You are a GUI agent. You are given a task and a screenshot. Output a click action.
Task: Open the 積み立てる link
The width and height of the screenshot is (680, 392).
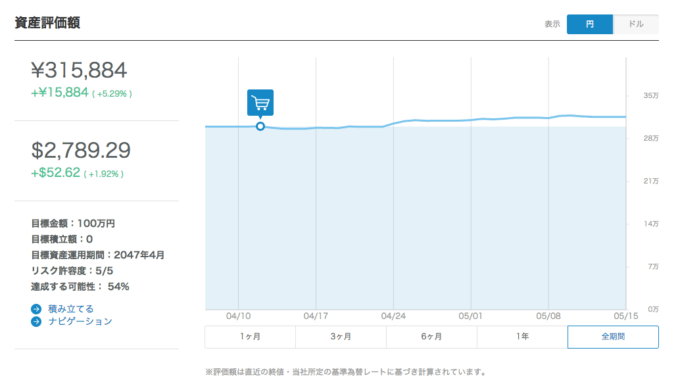tap(71, 309)
